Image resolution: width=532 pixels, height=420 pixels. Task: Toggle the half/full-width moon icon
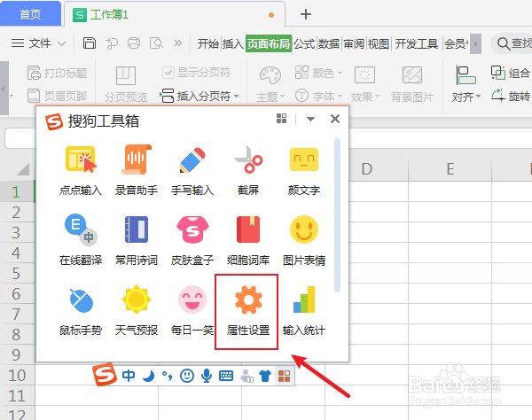click(148, 376)
